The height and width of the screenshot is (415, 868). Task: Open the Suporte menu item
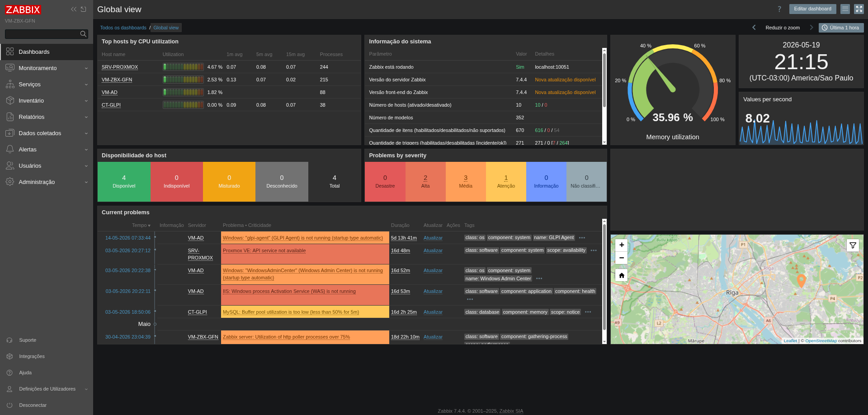point(47,340)
